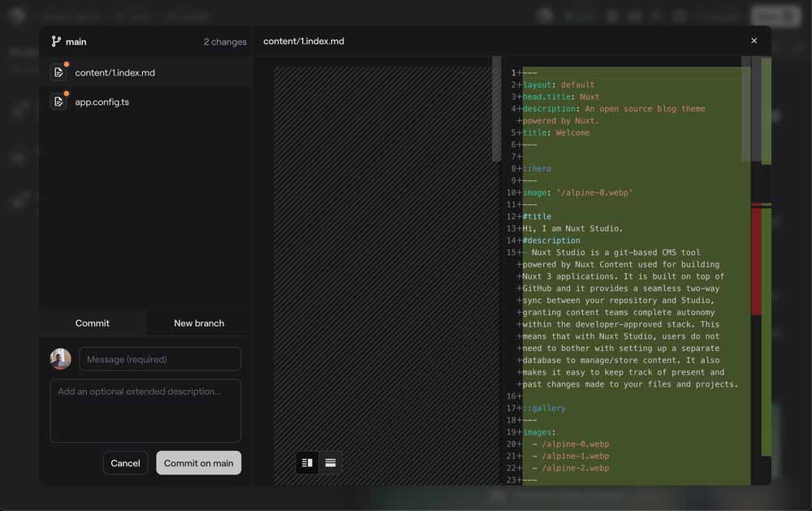The image size is (812, 511).
Task: Click the user avatar beside the message field
Action: tap(60, 358)
